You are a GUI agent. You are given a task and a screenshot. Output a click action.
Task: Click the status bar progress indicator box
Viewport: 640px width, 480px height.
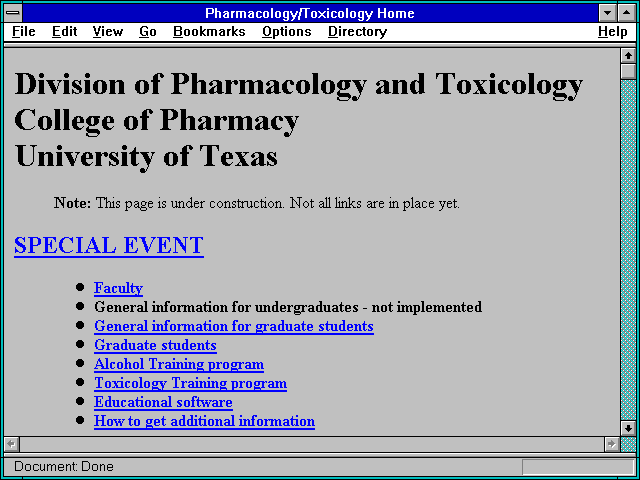click(578, 467)
